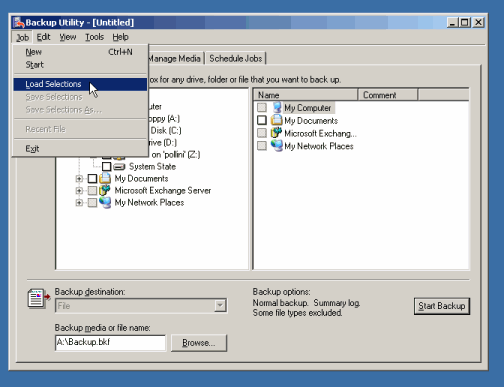The width and height of the screenshot is (504, 387).
Task: Open the Backup destination dropdown
Action: coord(220,306)
